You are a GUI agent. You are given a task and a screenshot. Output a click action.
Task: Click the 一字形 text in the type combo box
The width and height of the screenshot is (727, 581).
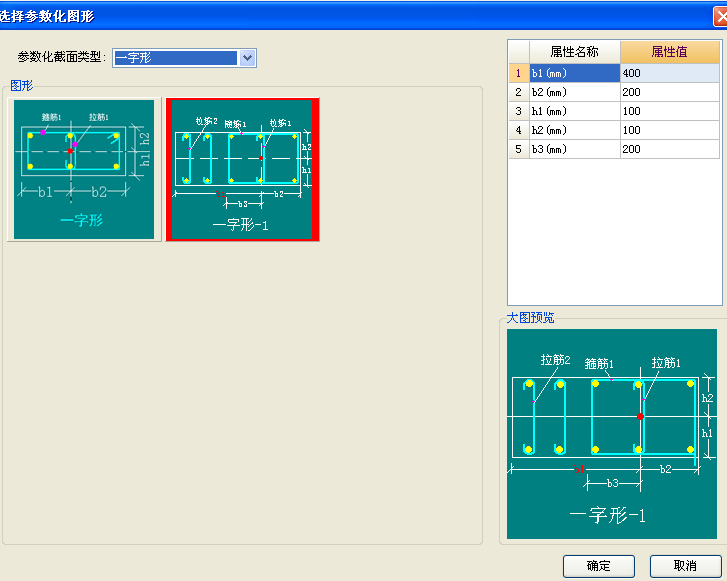pyautogui.click(x=133, y=58)
